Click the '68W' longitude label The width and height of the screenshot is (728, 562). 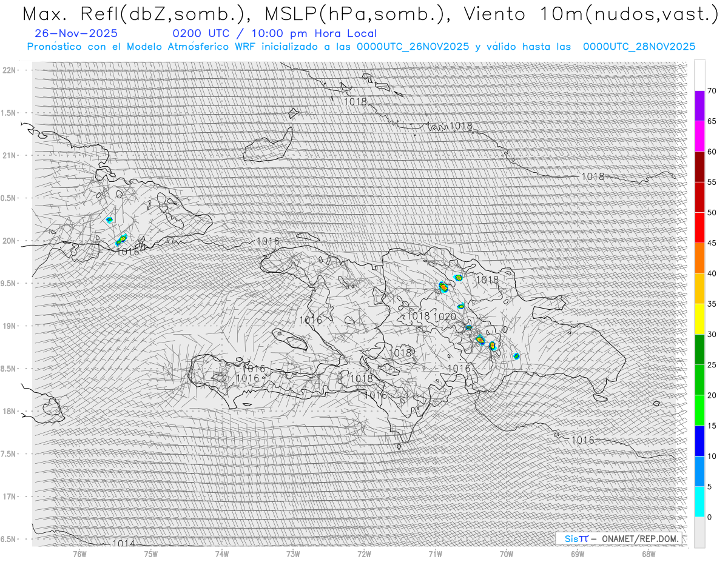point(649,554)
